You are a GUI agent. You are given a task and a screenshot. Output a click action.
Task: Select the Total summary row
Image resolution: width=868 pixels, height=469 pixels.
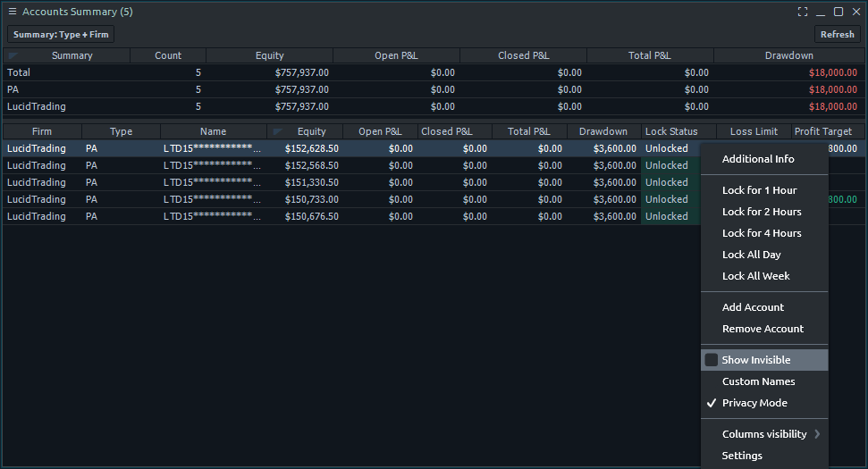pos(433,72)
